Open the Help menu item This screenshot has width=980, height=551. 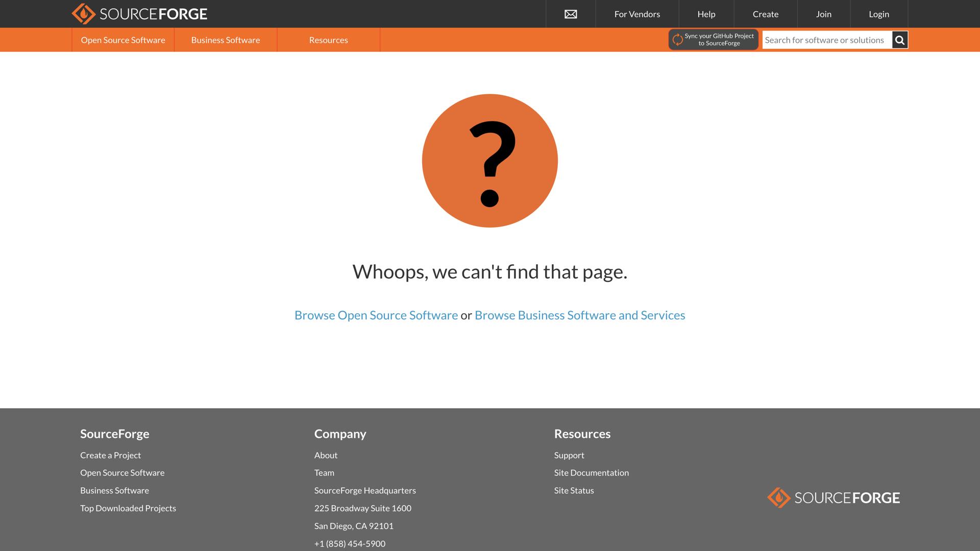click(x=706, y=14)
